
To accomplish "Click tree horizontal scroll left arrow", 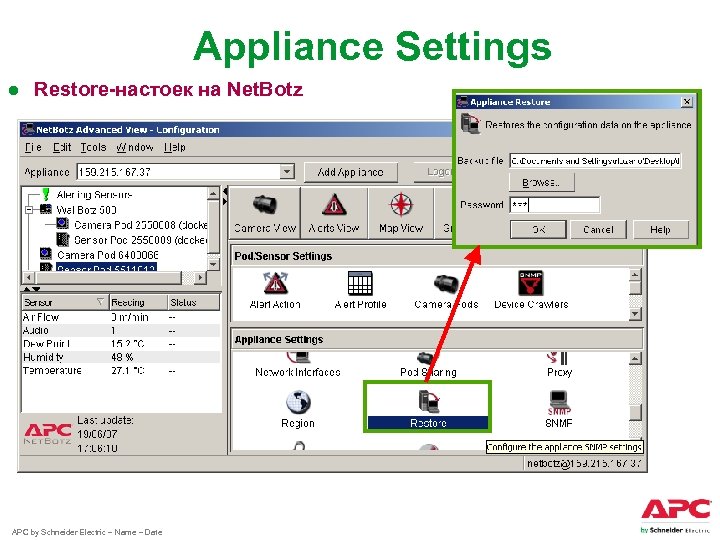I will (29, 277).
